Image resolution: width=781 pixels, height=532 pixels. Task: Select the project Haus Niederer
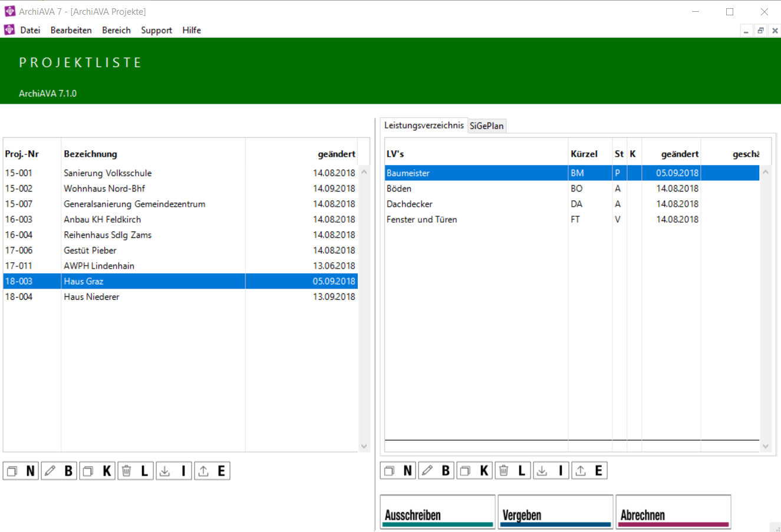(x=180, y=296)
